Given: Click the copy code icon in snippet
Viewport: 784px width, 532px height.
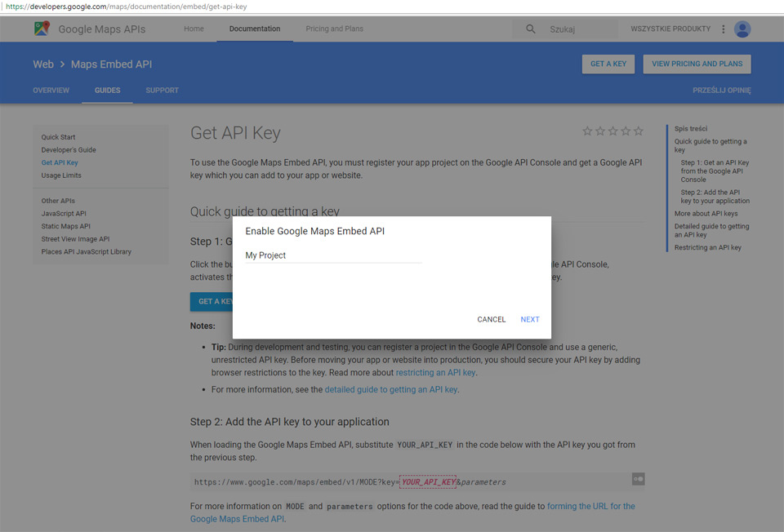Looking at the screenshot, I should 638,479.
